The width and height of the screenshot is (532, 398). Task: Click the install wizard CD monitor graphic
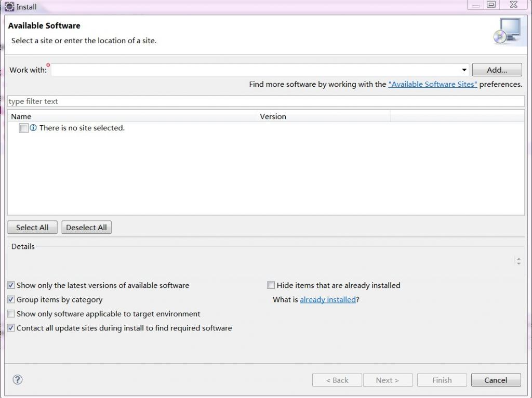coord(506,31)
